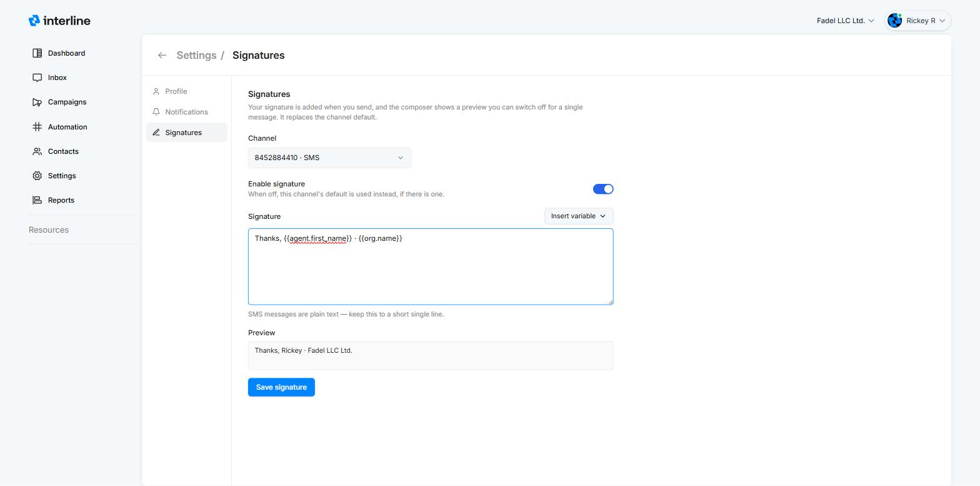This screenshot has width=980, height=486.
Task: Click the Resources section label
Action: (x=49, y=230)
